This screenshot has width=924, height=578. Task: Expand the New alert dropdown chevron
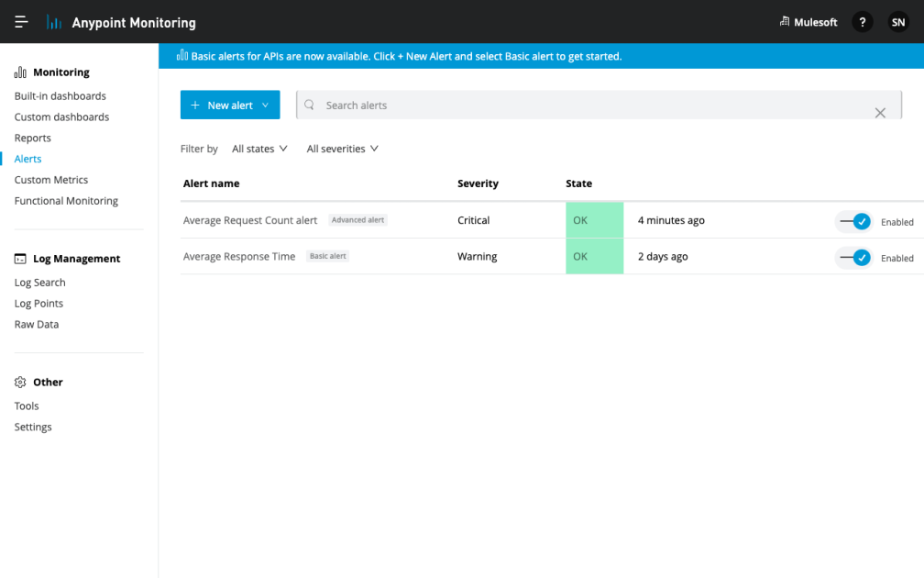click(x=265, y=105)
